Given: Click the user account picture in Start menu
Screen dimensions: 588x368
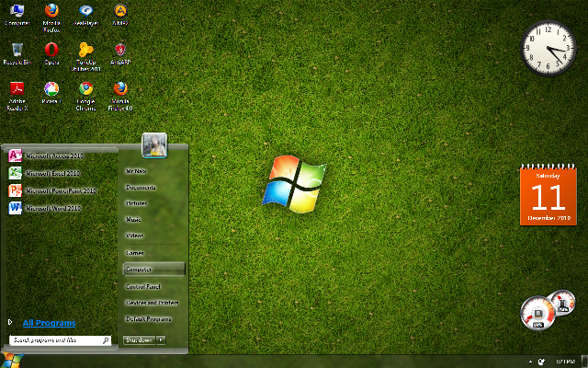Looking at the screenshot, I should coord(154,145).
